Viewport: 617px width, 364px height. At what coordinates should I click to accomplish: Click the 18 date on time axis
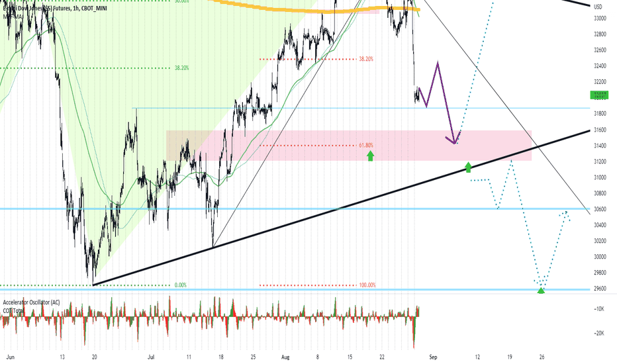221,357
